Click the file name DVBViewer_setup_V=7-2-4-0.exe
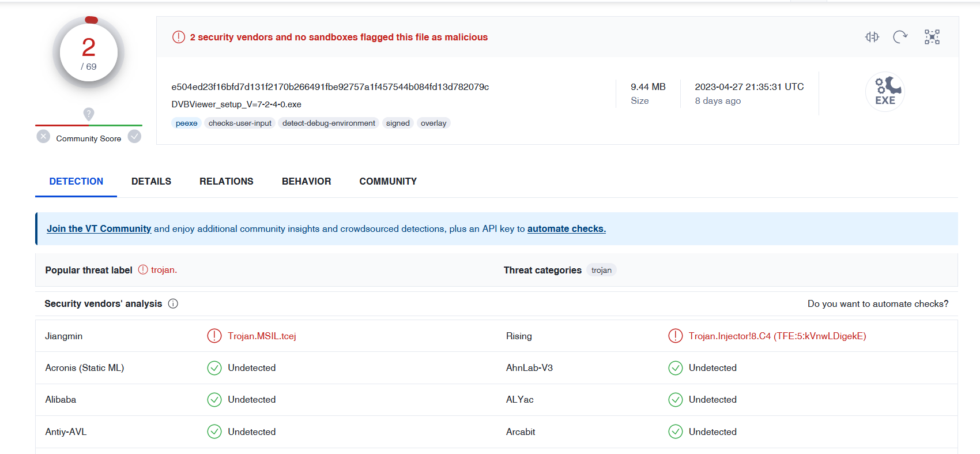The height and width of the screenshot is (454, 980). [x=236, y=104]
